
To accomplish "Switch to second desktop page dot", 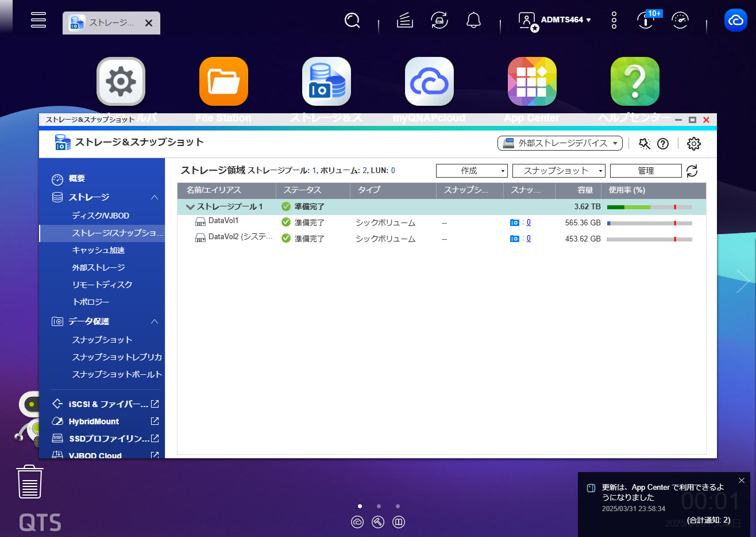I will [x=379, y=507].
